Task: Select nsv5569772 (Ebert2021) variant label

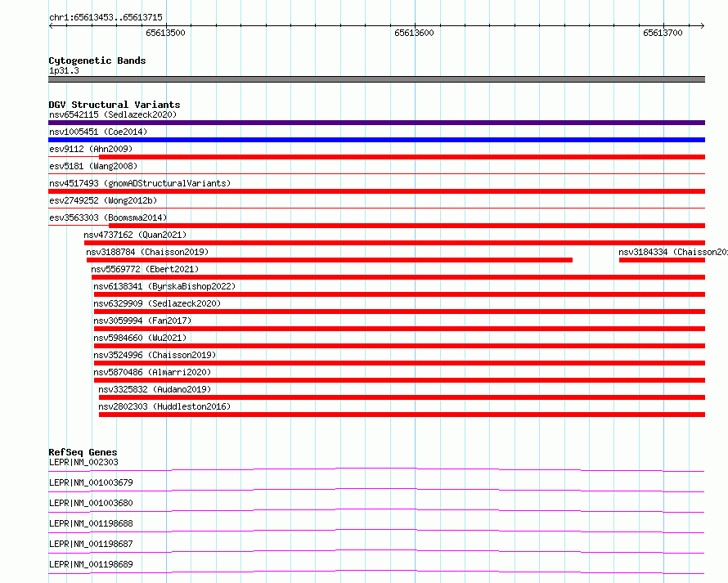Action: 145,269
